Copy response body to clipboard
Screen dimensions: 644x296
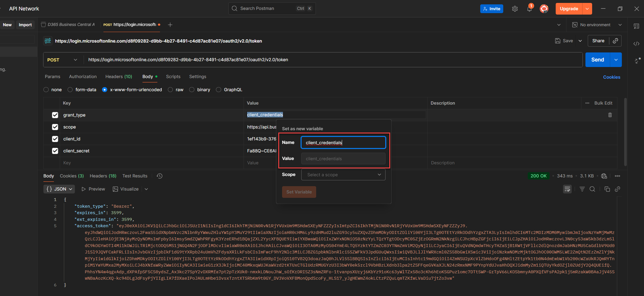coord(607,189)
